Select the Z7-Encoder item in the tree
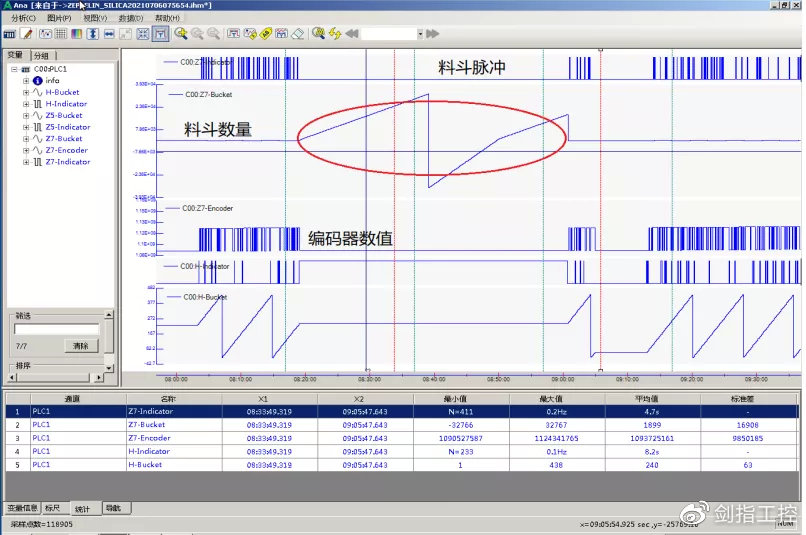The image size is (806, 535). [x=66, y=151]
